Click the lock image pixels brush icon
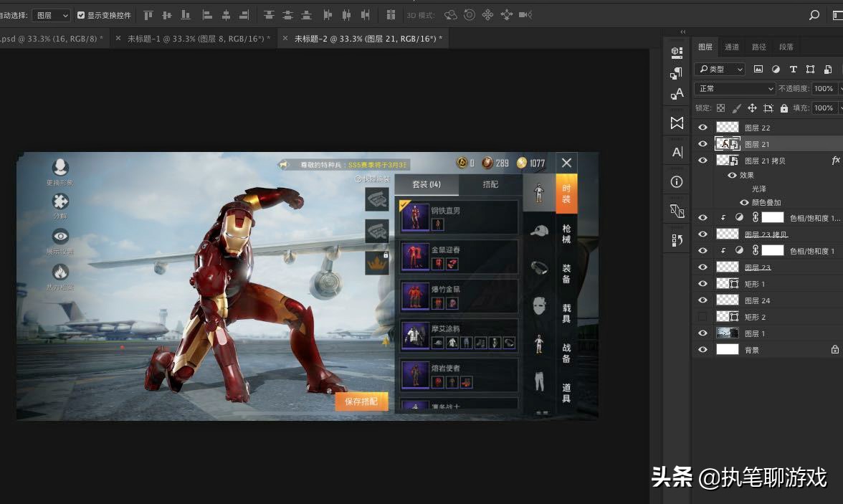 coord(736,108)
